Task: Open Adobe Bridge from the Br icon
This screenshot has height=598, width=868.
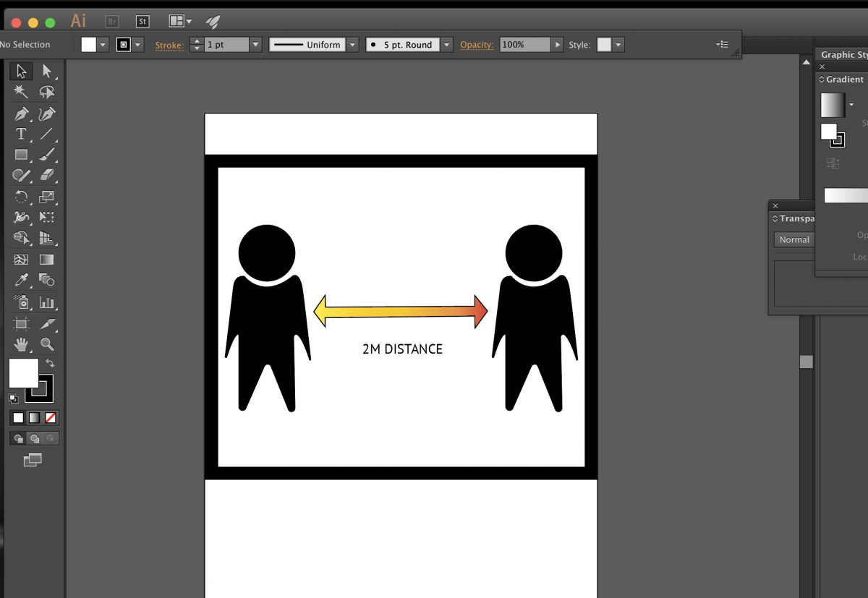Action: click(x=111, y=22)
